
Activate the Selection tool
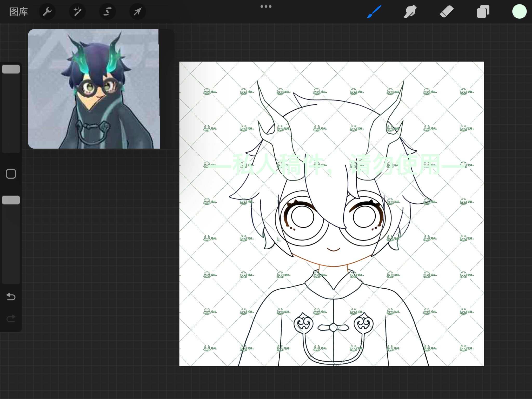[108, 12]
